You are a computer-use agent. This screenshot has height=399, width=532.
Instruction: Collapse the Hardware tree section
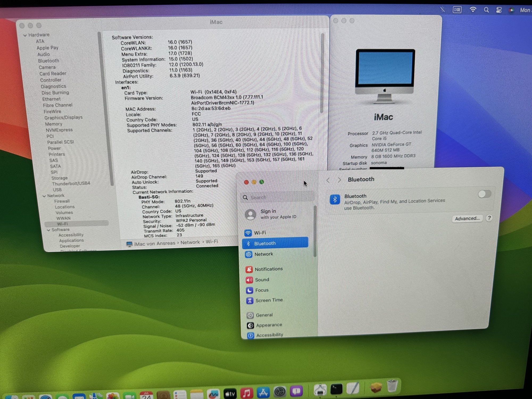tap(25, 35)
